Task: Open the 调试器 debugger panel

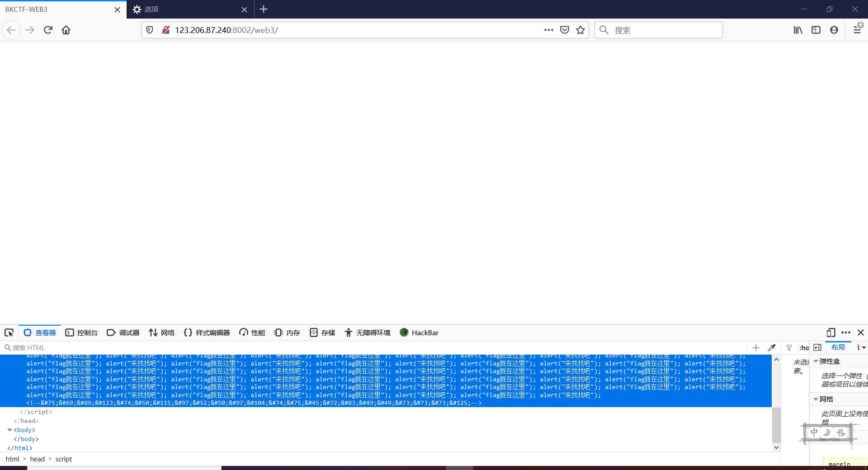Action: [x=123, y=332]
